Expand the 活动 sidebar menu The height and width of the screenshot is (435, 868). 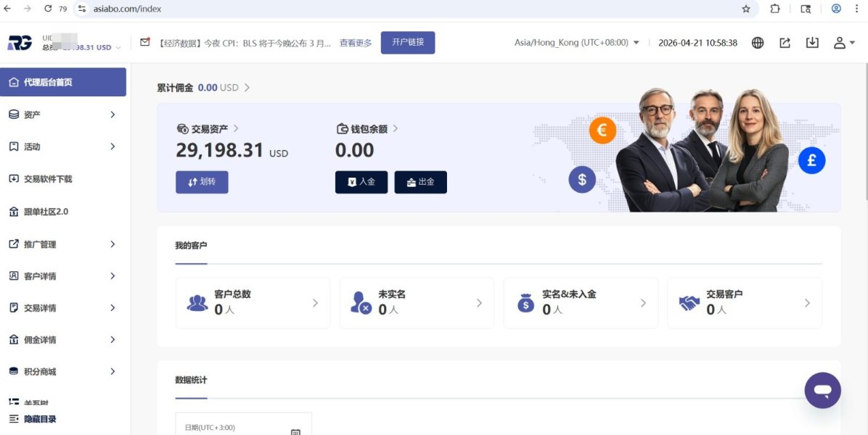[x=63, y=146]
